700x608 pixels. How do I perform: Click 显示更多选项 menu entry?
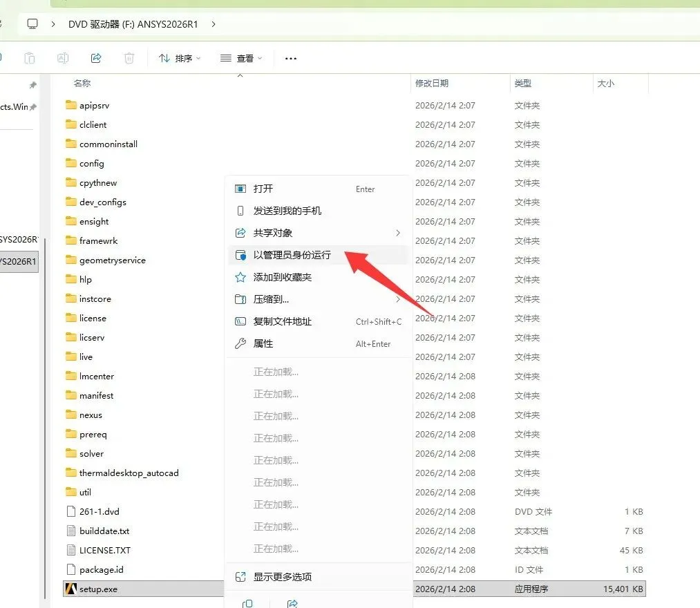(319, 577)
